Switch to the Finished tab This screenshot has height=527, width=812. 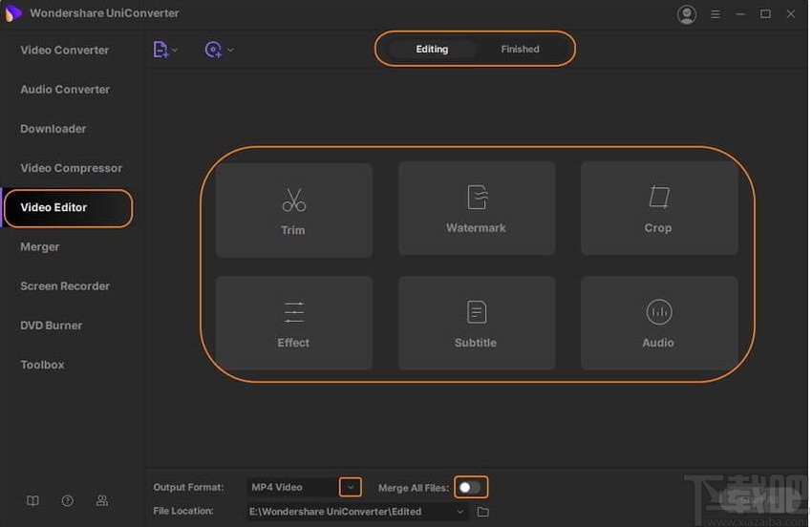(520, 50)
